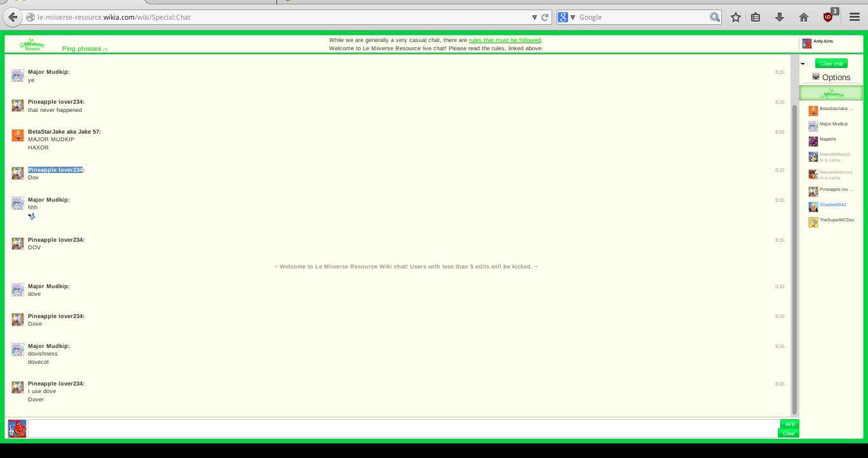This screenshot has width=868, height=458.
Task: Collapse the user list with the black arrow
Action: (803, 64)
